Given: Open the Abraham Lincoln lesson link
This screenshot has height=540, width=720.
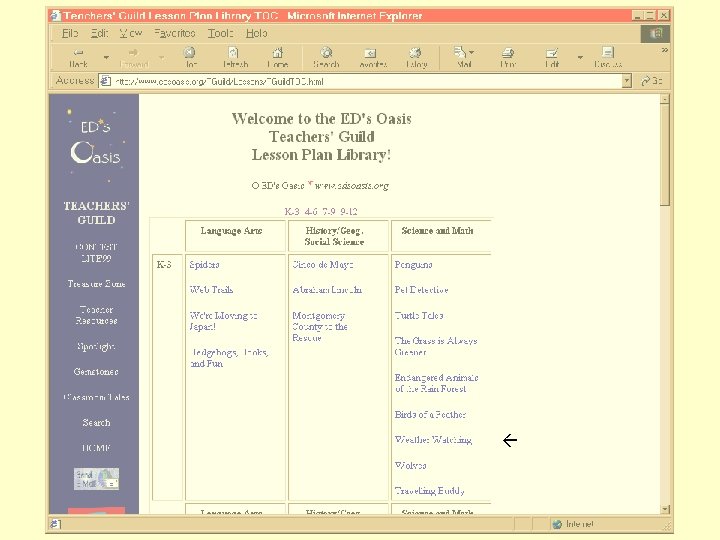Looking at the screenshot, I should pos(327,290).
